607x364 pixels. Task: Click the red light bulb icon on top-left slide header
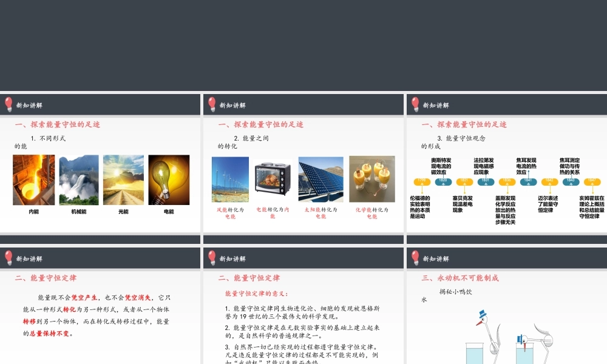click(7, 104)
